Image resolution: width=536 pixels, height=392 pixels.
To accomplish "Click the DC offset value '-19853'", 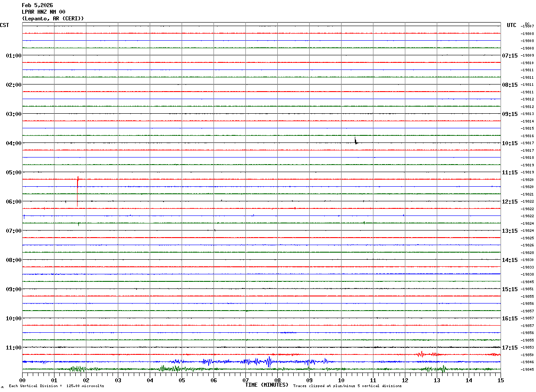I will pyautogui.click(x=528, y=348).
